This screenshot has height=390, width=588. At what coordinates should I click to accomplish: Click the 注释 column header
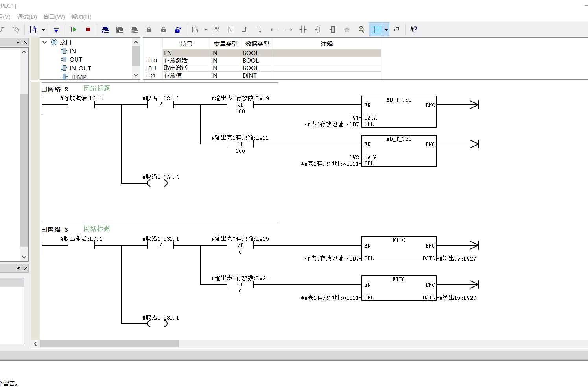pyautogui.click(x=327, y=44)
